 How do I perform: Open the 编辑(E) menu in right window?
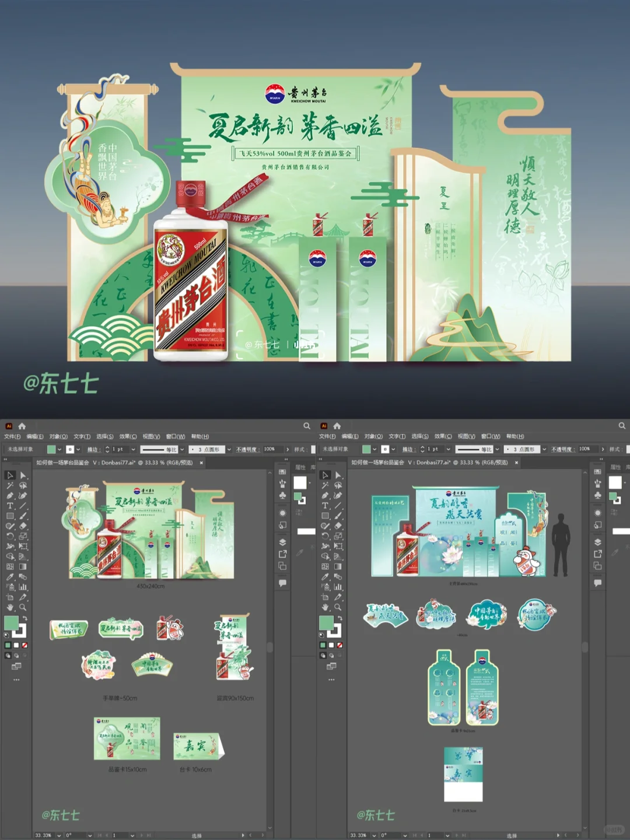(x=350, y=436)
